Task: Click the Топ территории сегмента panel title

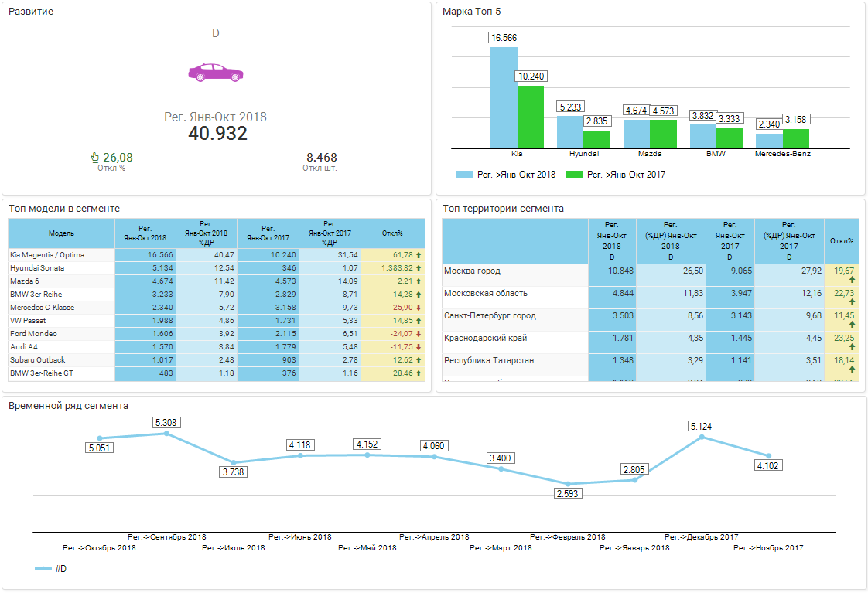Action: (503, 209)
